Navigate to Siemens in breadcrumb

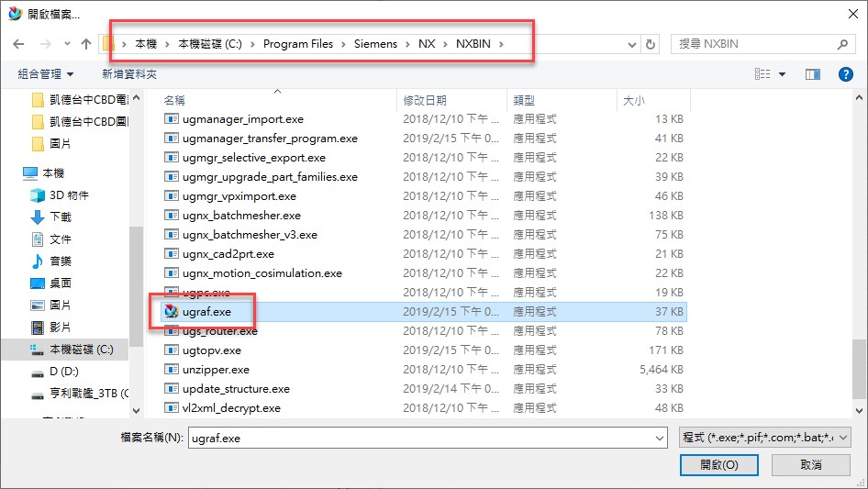[375, 44]
